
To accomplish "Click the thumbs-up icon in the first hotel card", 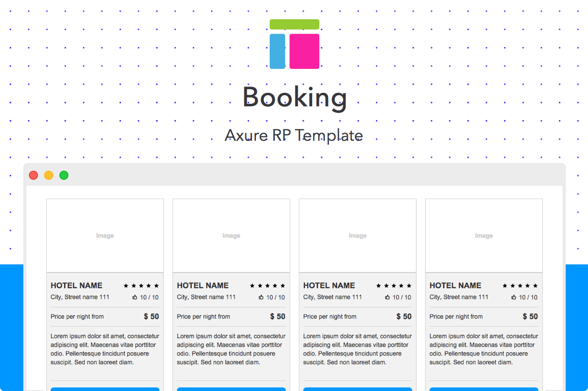I will [x=135, y=297].
